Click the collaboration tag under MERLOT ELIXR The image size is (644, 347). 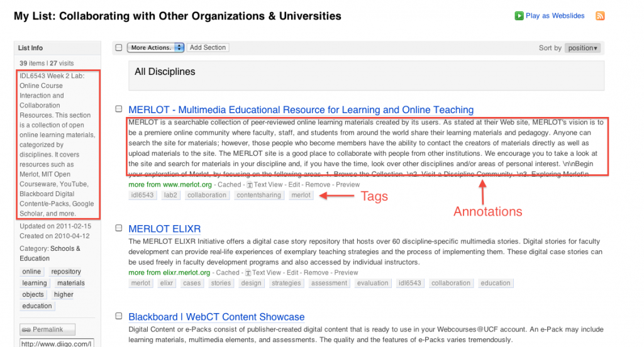click(450, 284)
